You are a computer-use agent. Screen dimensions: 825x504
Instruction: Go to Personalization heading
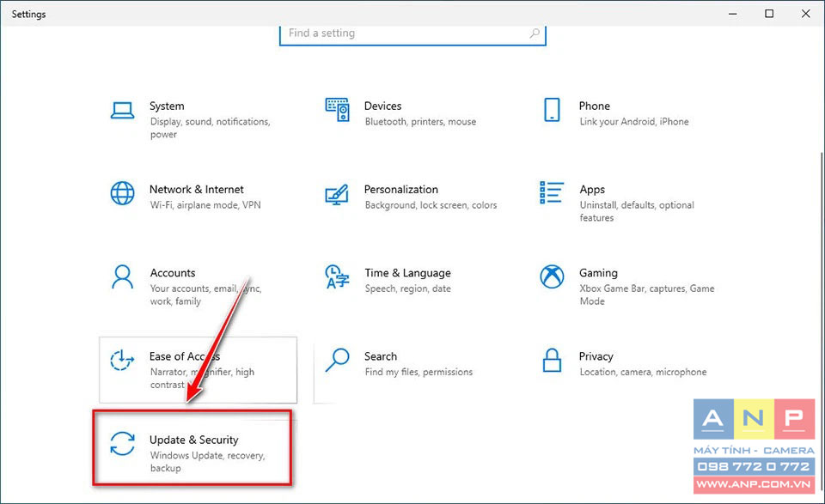(401, 190)
